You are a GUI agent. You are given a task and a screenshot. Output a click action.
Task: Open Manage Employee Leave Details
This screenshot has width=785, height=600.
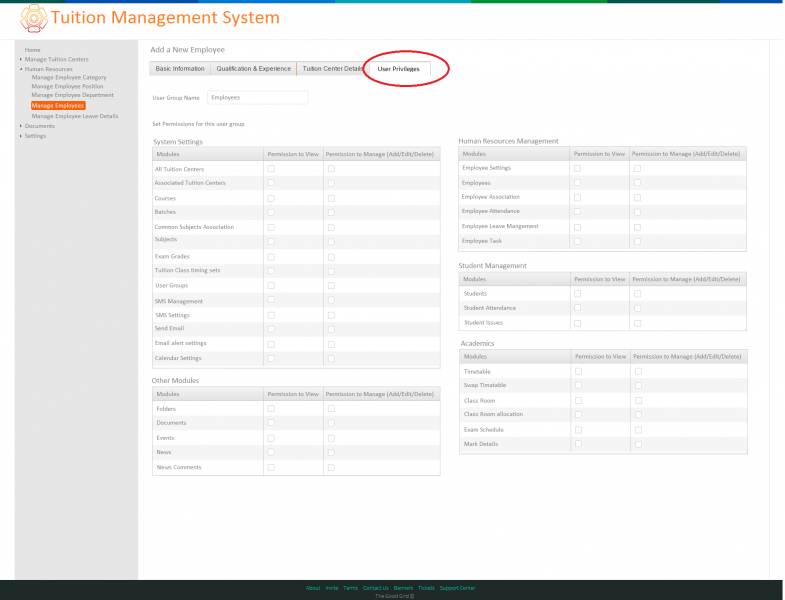click(75, 116)
